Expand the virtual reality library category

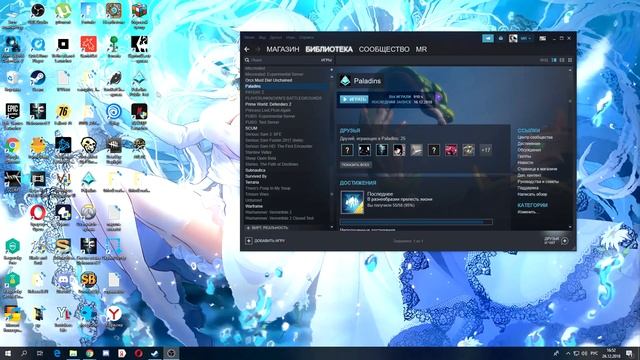(267, 228)
